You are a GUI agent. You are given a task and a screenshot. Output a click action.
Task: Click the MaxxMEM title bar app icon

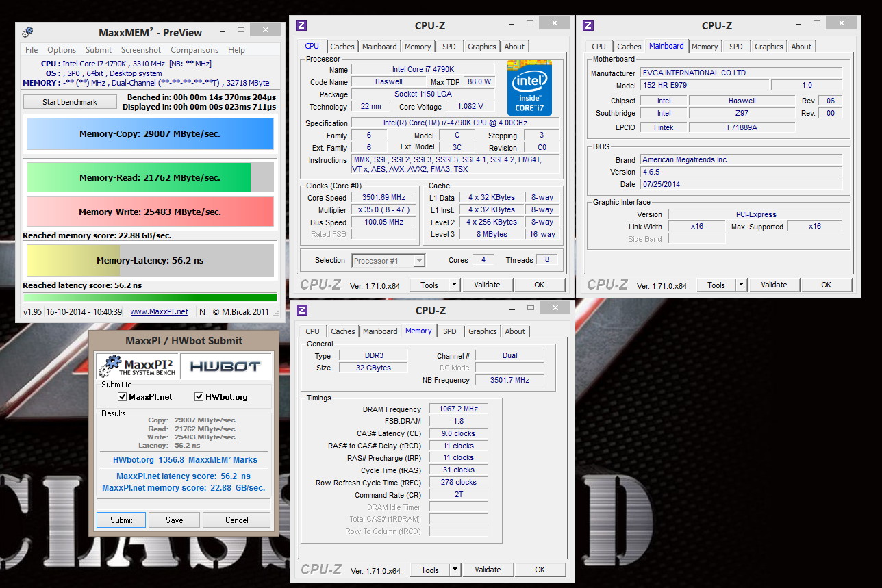tap(27, 32)
